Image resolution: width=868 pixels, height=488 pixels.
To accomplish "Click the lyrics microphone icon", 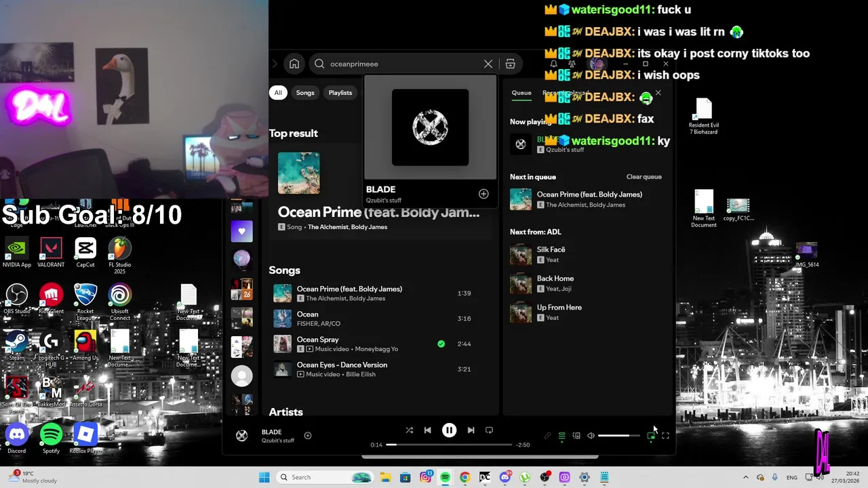I will 547,436.
